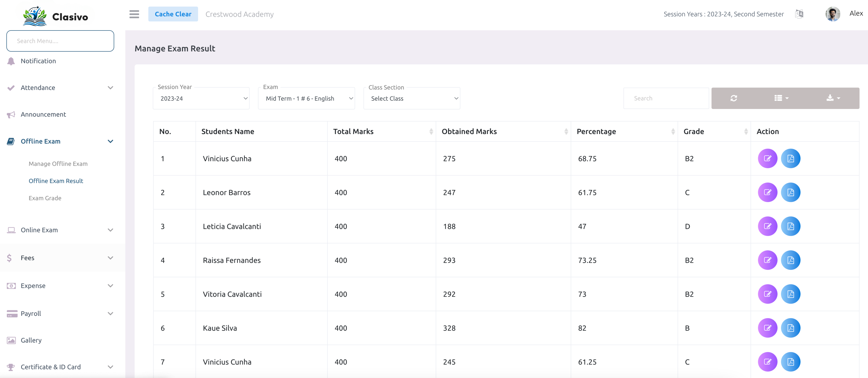Screen dimensions: 868x378
Task: Click the table Search field
Action: pos(666,98)
